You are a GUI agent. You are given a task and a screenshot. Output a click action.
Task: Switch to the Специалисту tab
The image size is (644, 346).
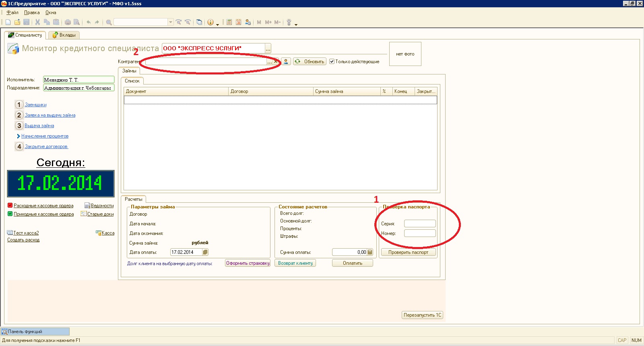click(25, 35)
